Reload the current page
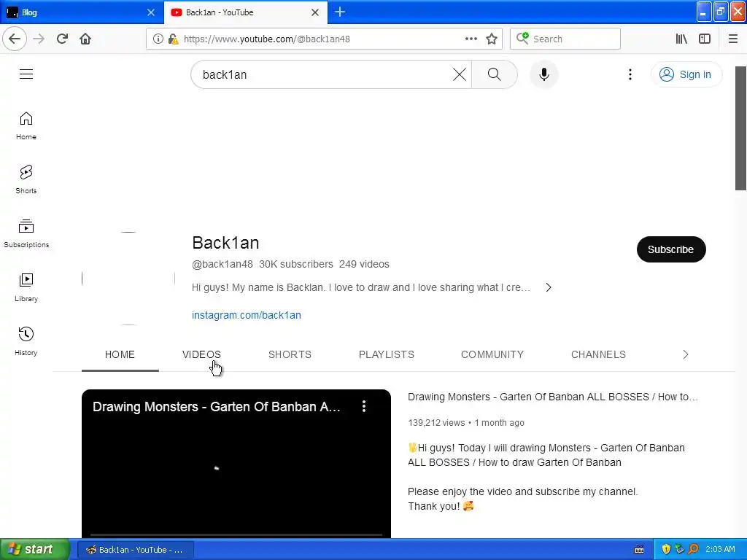This screenshot has width=747, height=560. point(62,39)
